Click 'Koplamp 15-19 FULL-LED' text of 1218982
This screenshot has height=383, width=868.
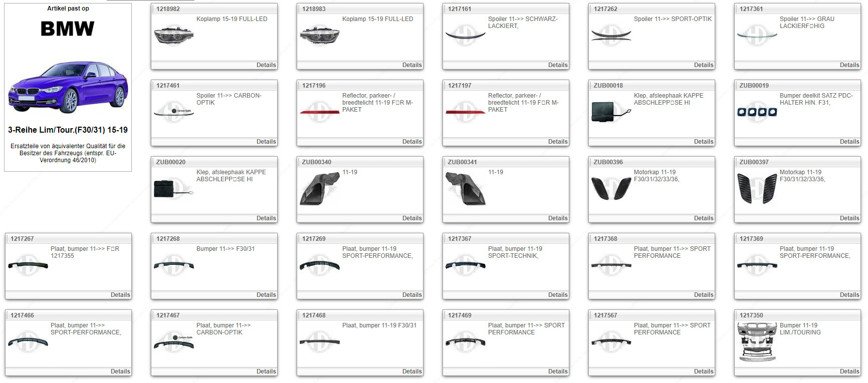pos(232,19)
